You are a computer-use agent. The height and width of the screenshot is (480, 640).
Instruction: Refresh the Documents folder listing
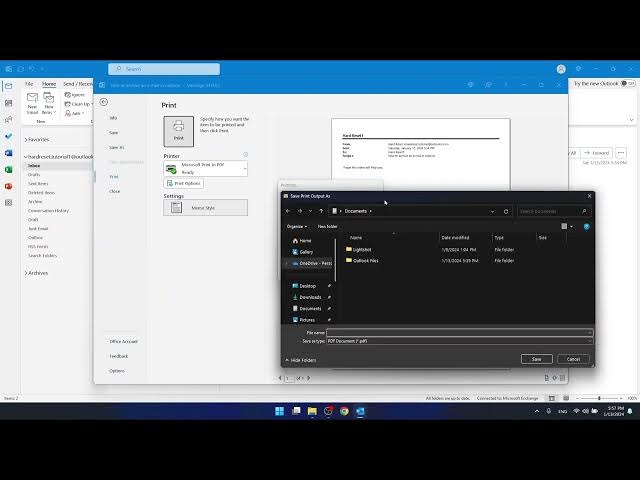[506, 211]
